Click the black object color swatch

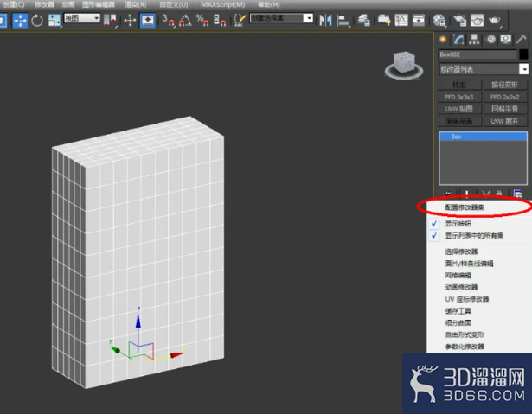(523, 54)
